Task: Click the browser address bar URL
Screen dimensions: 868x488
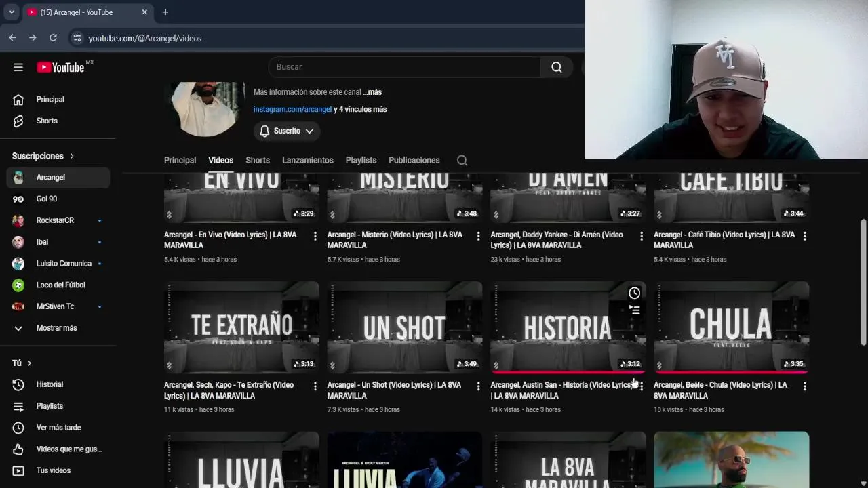Action: point(145,38)
